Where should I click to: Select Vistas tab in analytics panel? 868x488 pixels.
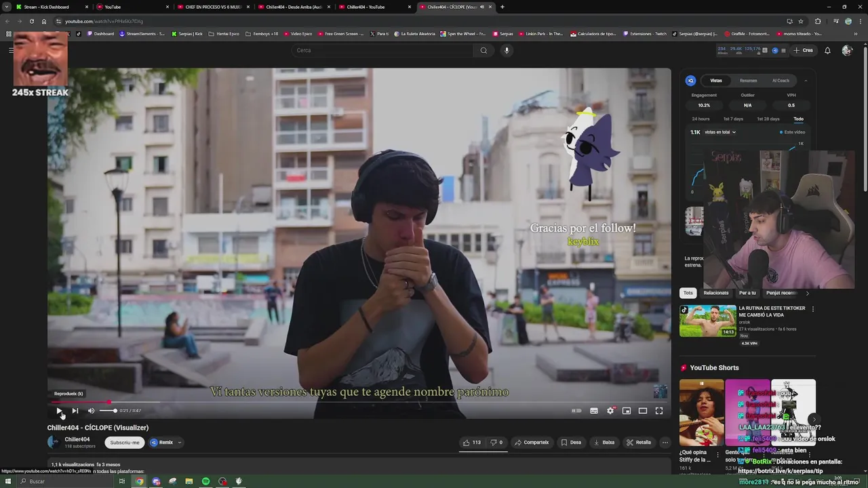[716, 81]
